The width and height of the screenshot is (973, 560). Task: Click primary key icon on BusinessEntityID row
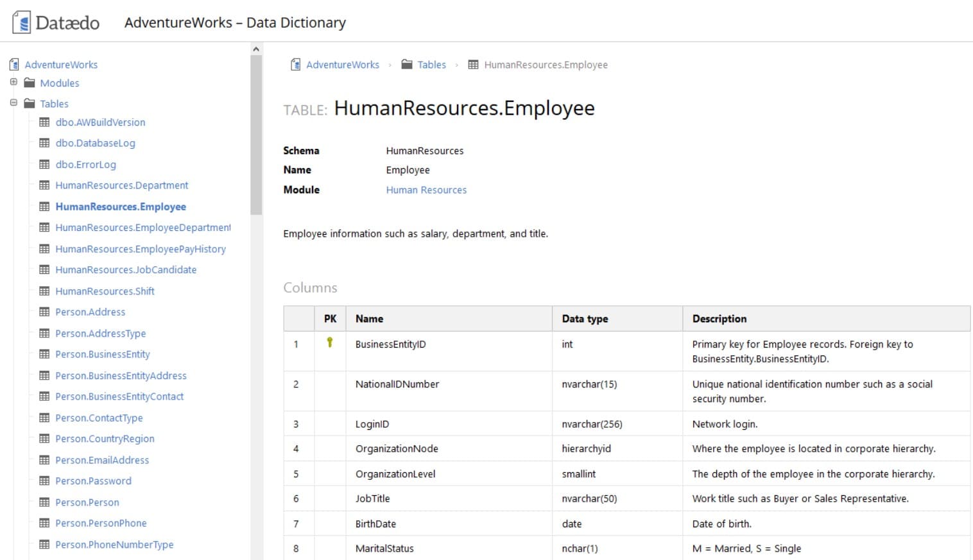pyautogui.click(x=330, y=343)
